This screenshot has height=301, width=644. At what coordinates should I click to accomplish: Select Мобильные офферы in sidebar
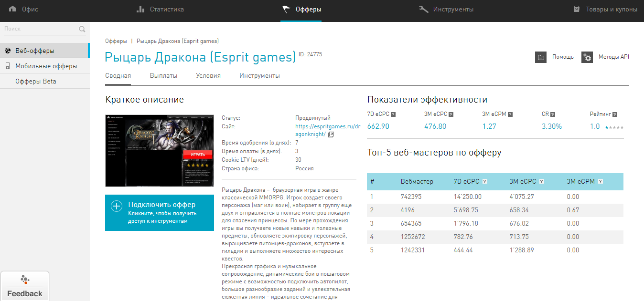(44, 66)
